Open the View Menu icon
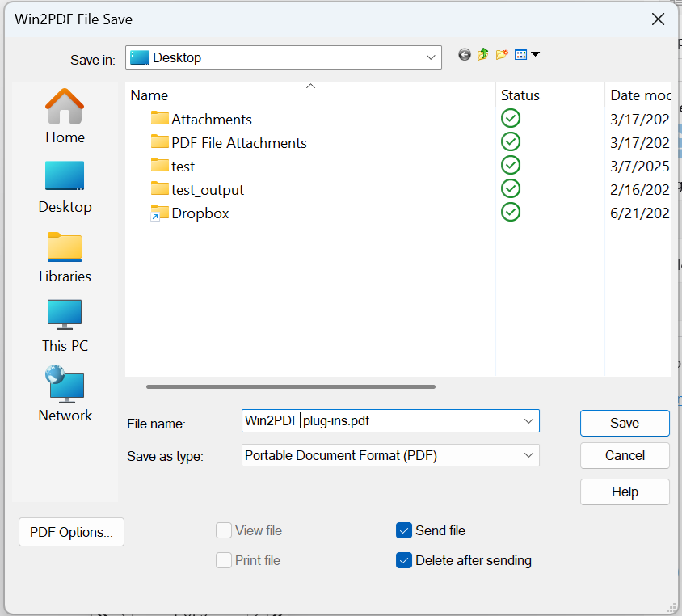 (526, 55)
